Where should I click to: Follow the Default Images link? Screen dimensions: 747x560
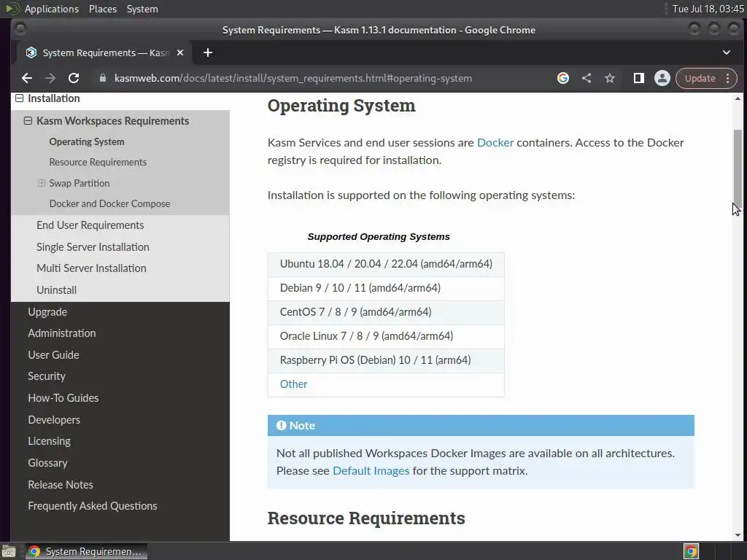coord(371,470)
